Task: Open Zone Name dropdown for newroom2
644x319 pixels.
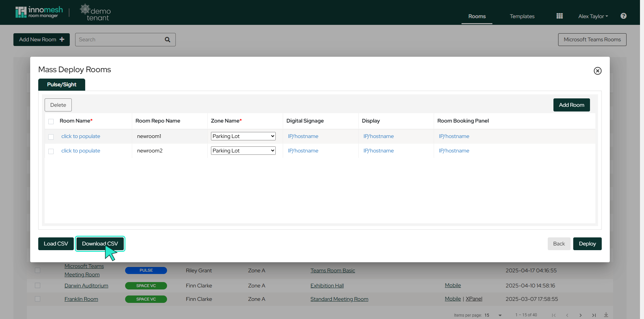Action: pos(243,151)
